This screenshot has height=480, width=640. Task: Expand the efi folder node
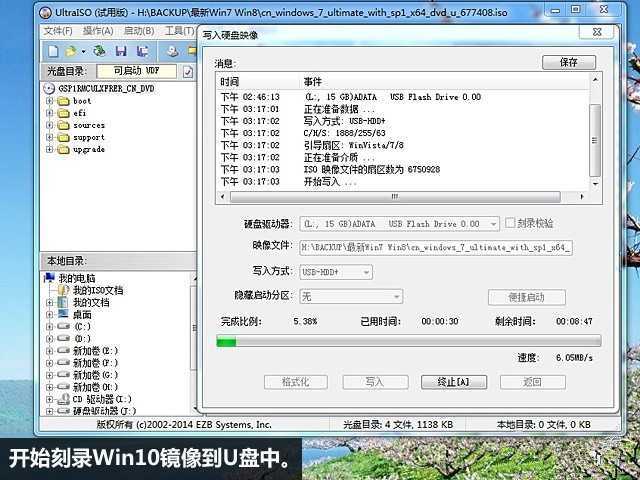(50, 113)
